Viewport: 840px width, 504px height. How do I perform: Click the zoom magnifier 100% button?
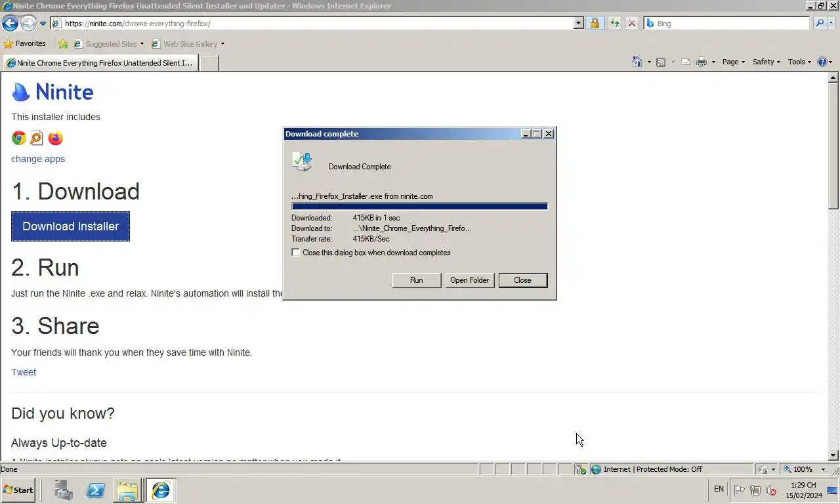click(799, 469)
